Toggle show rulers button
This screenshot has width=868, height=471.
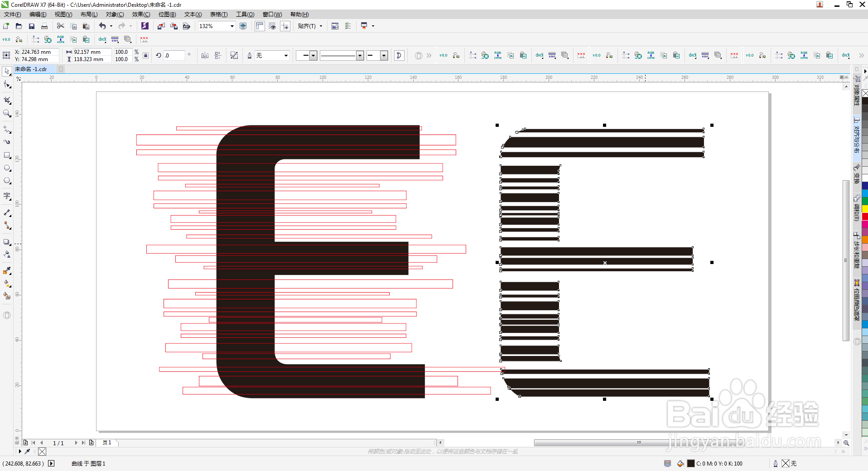[x=260, y=26]
